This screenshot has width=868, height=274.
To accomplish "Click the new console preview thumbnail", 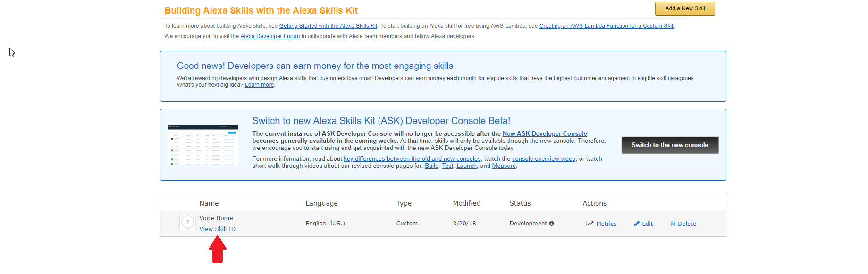I will click(203, 145).
